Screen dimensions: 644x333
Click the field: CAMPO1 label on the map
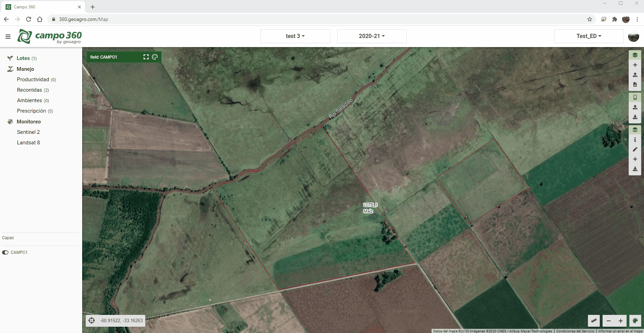coord(103,57)
